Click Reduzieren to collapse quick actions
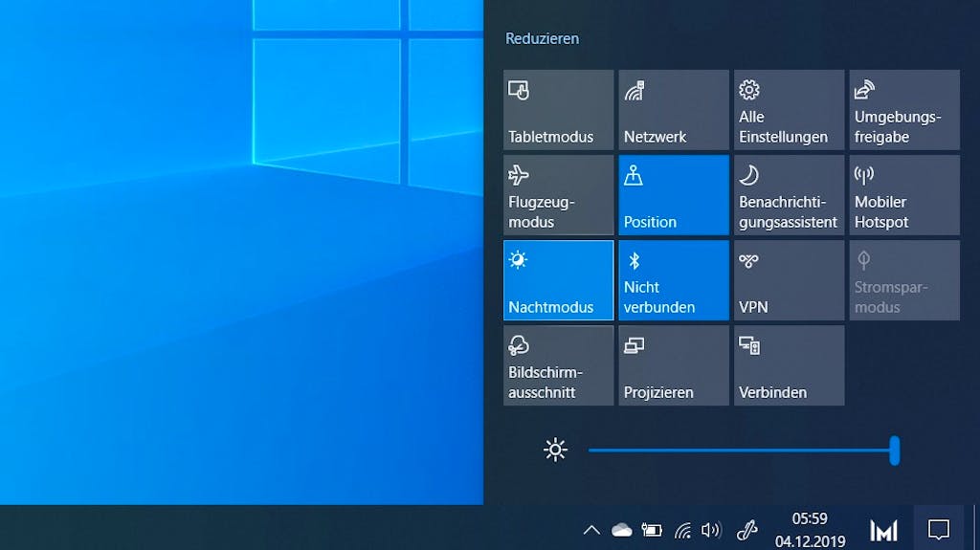 point(542,39)
